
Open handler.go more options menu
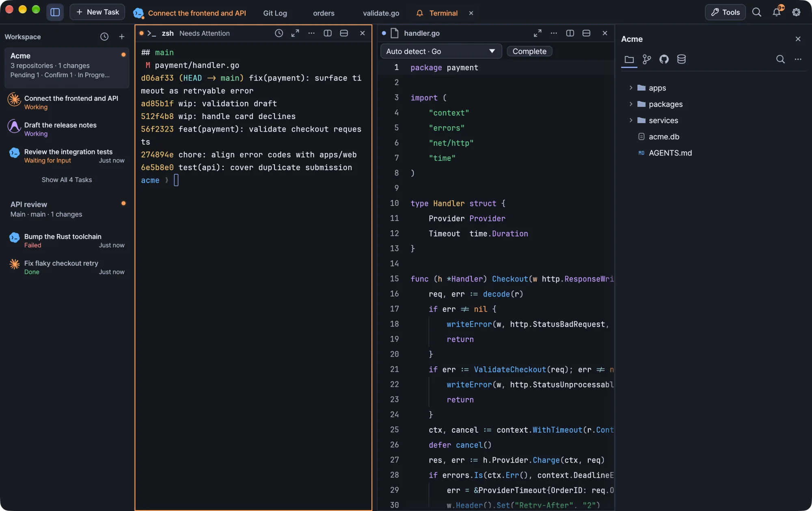[554, 33]
